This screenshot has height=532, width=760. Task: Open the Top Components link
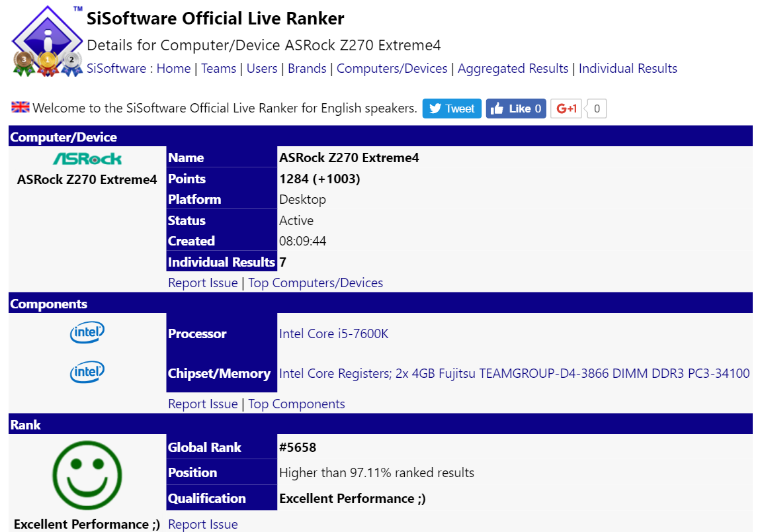296,404
